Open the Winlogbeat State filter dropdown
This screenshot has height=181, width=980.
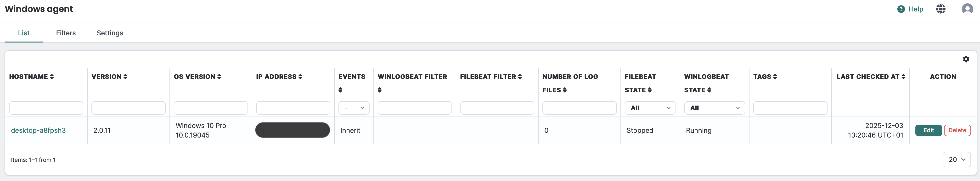[x=714, y=108]
